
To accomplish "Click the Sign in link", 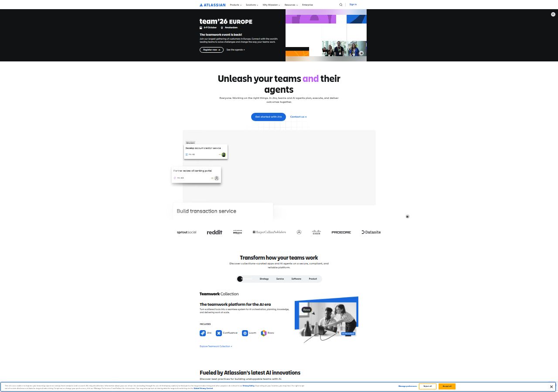I will click(353, 5).
